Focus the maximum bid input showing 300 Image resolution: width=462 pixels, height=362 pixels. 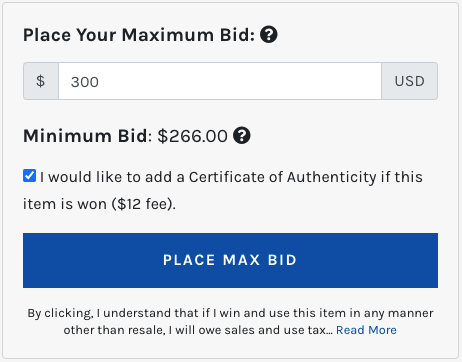220,81
